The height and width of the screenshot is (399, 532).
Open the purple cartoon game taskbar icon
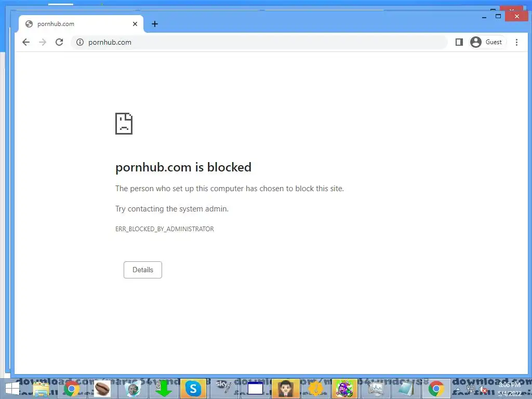tap(344, 389)
